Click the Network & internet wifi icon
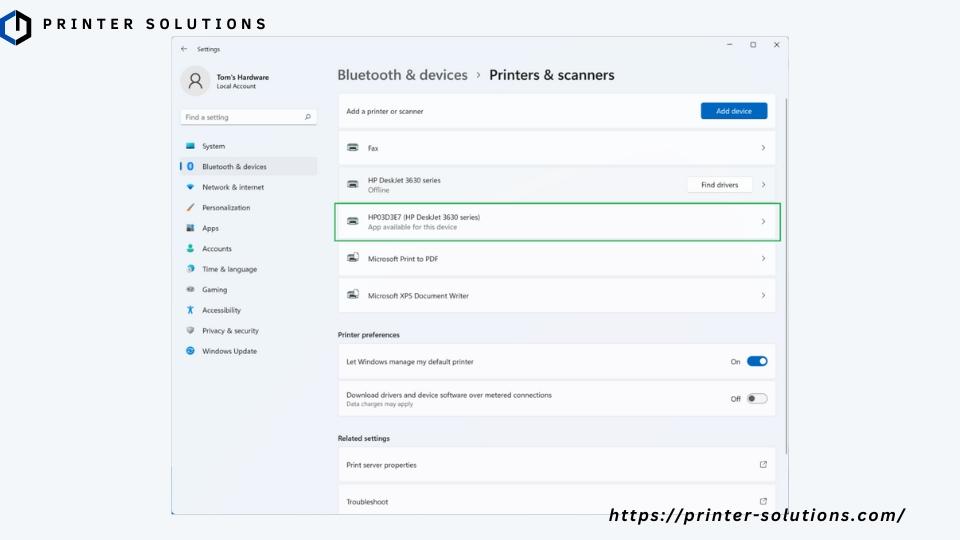960x540 pixels. (190, 187)
